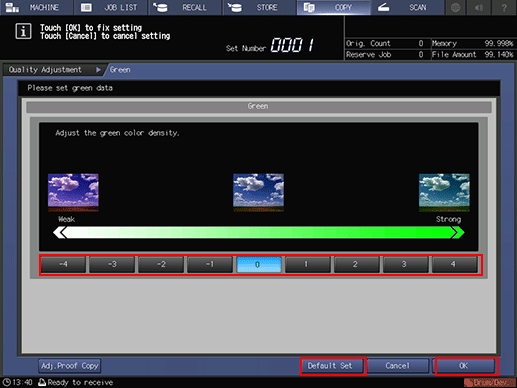Click the Strong sample sky thumbnail

(444, 192)
